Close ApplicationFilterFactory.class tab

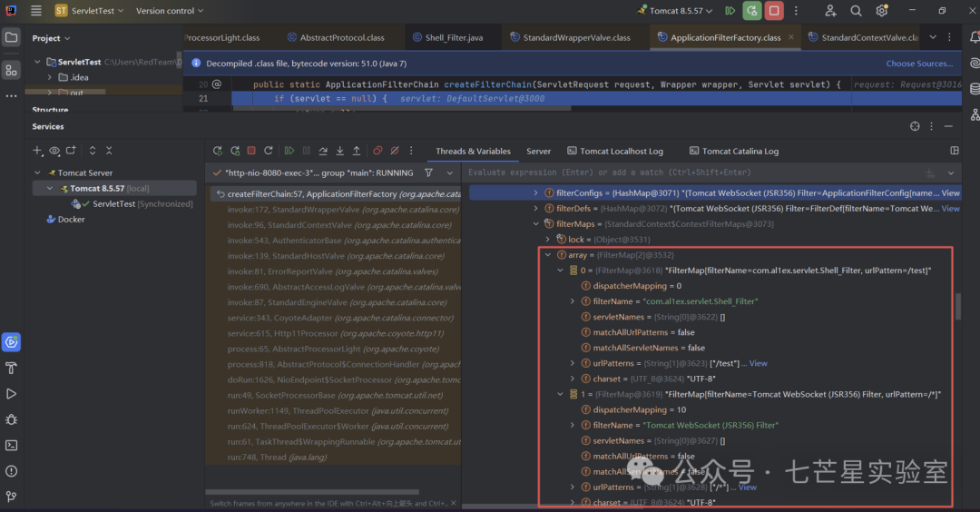coord(790,37)
